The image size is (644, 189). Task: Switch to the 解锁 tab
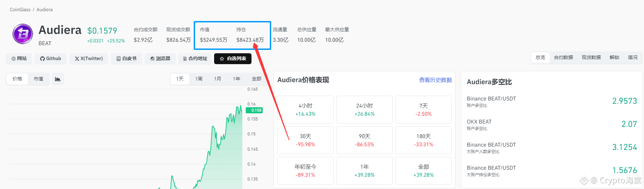pos(614,58)
